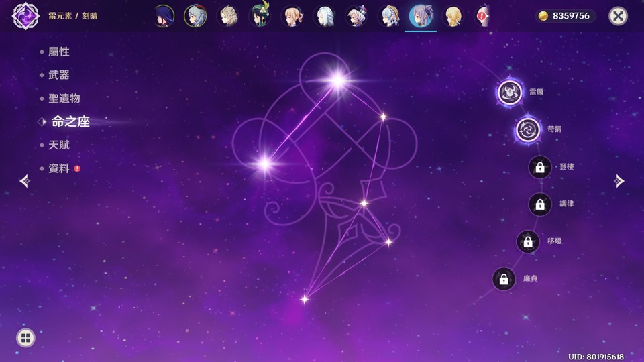Open the locked 移燈 constellation node
This screenshot has height=362, width=644.
click(528, 241)
